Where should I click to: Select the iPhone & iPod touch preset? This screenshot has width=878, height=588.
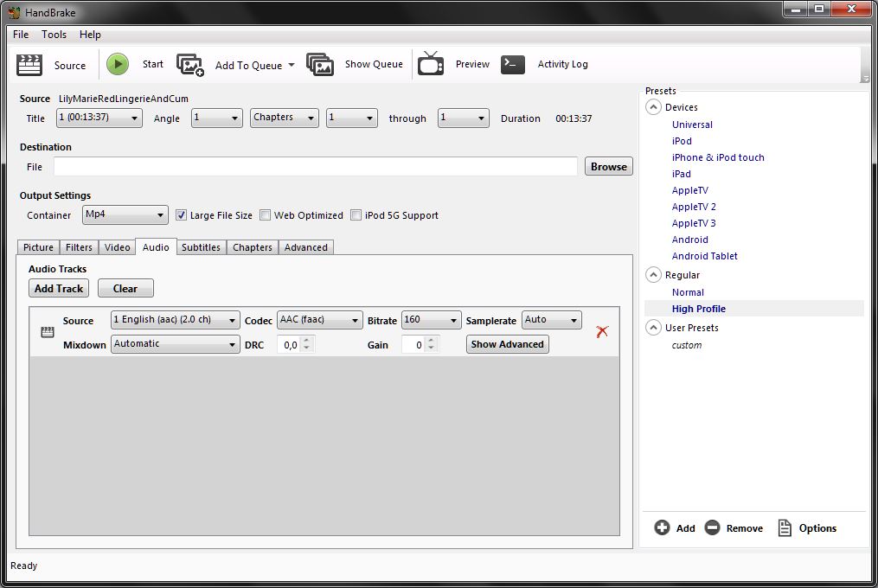tap(718, 157)
